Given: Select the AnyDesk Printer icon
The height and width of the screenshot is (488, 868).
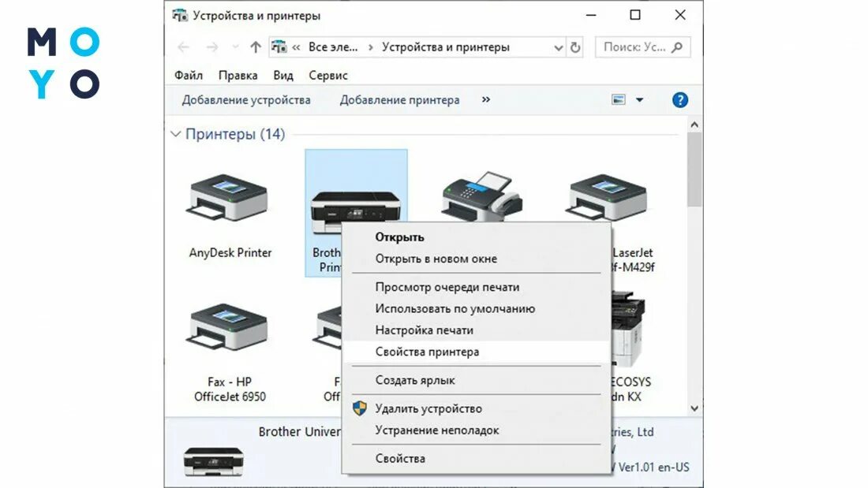Looking at the screenshot, I should click(x=228, y=197).
